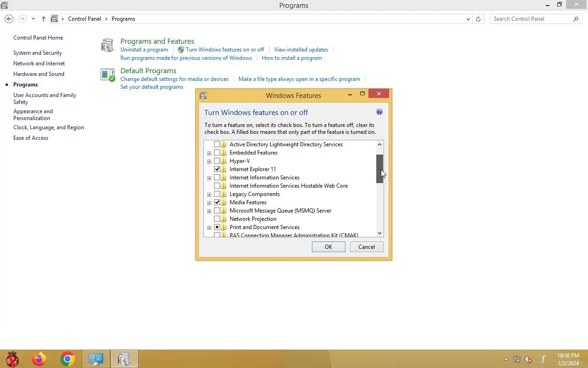Select Network Projection feature row

point(253,219)
